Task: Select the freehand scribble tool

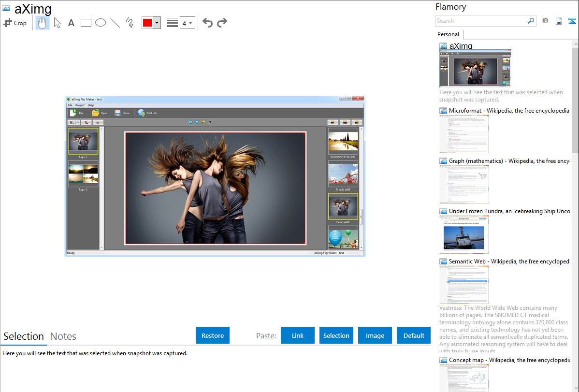Action: (130, 23)
